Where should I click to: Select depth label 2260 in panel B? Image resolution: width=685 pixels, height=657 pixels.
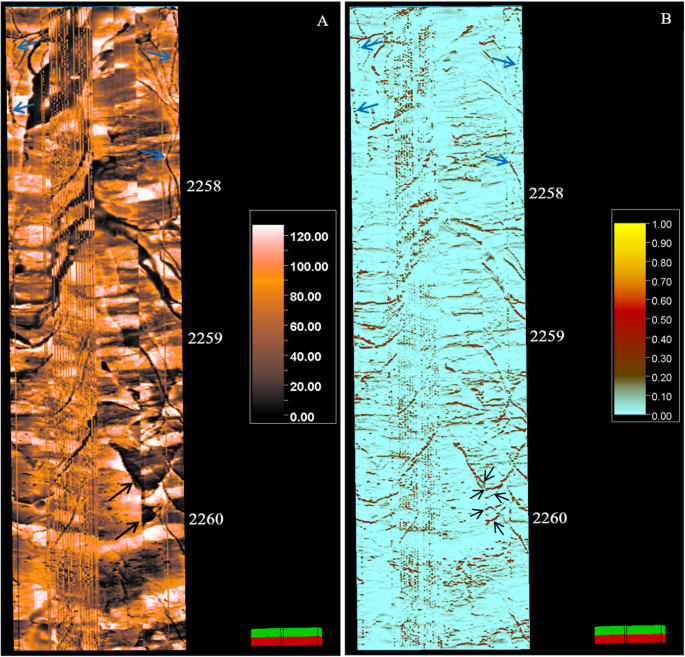550,518
